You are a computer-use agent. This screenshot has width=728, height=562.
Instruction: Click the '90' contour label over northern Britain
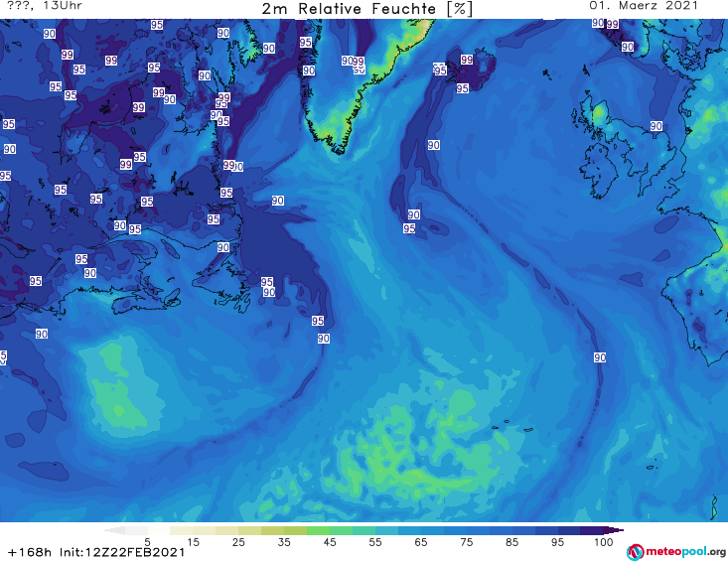(x=656, y=126)
